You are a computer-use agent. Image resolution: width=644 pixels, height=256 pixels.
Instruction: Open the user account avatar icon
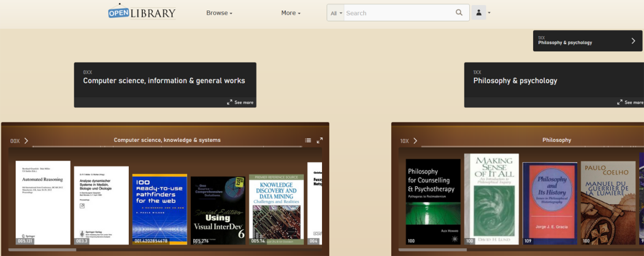[478, 13]
